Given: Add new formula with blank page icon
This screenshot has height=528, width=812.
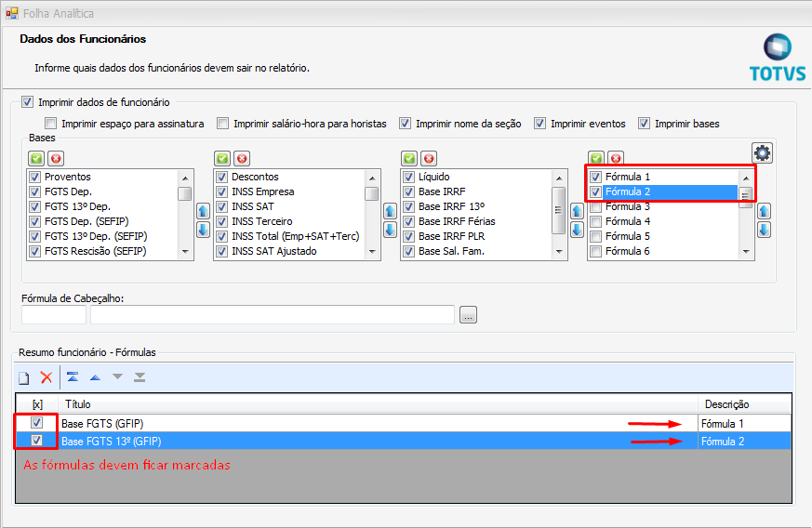Looking at the screenshot, I should click(x=24, y=378).
